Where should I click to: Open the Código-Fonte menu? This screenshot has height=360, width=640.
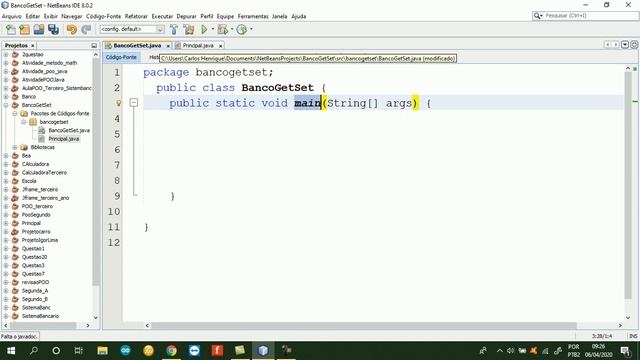point(103,16)
